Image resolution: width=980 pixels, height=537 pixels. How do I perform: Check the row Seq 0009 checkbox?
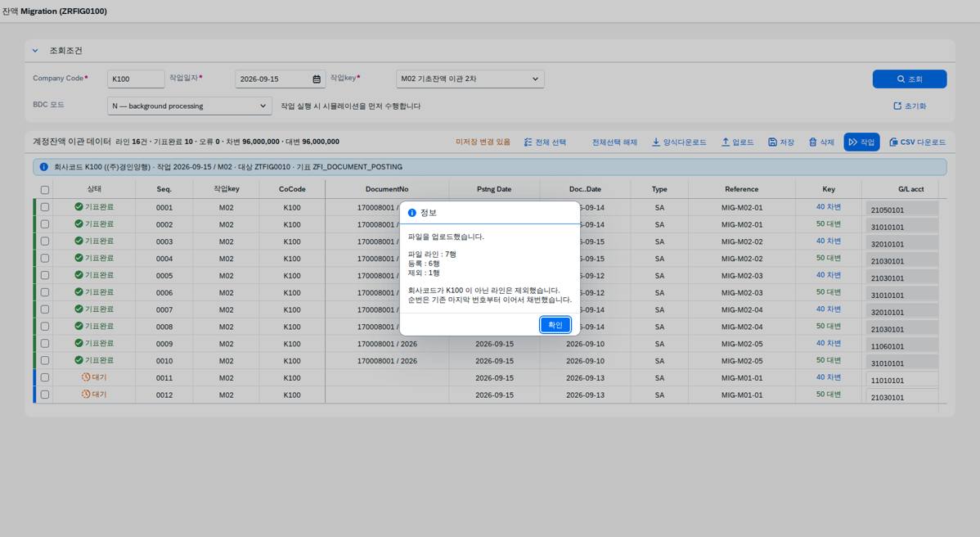pos(45,343)
